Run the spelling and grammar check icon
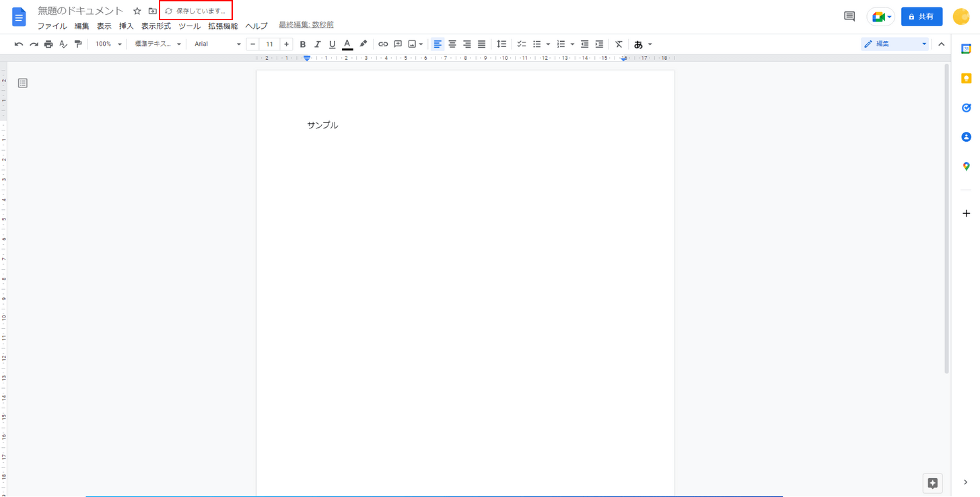980x497 pixels. pos(63,44)
